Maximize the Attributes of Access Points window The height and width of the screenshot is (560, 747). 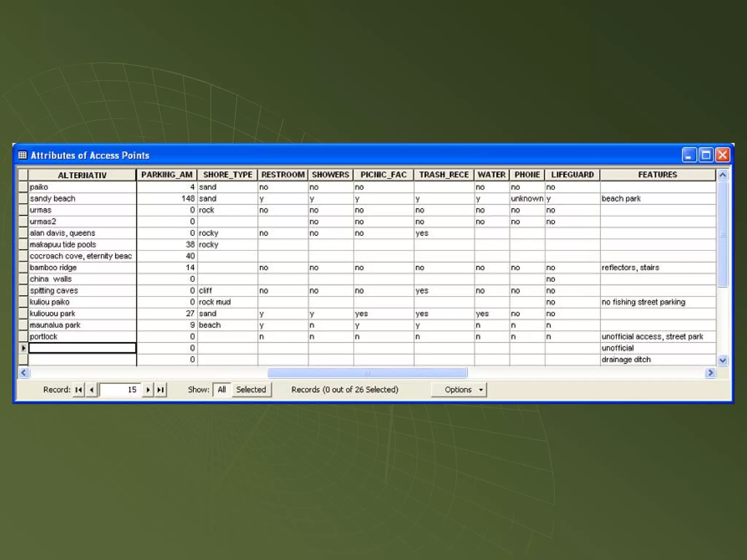point(706,155)
